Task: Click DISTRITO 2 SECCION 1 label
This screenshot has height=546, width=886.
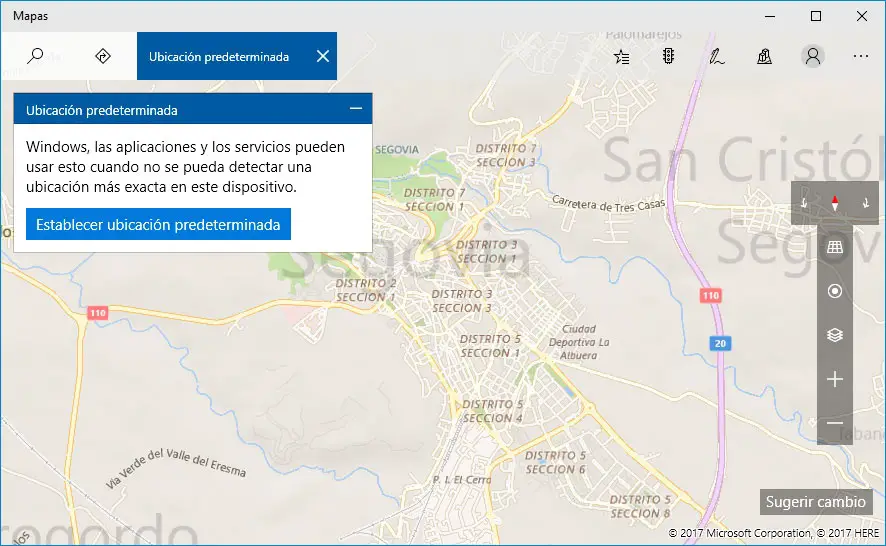Action: (366, 290)
